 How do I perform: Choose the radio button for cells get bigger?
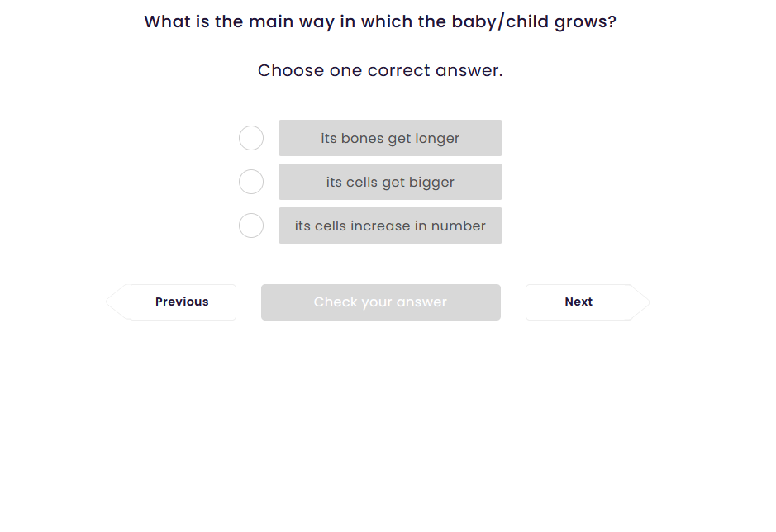click(251, 182)
